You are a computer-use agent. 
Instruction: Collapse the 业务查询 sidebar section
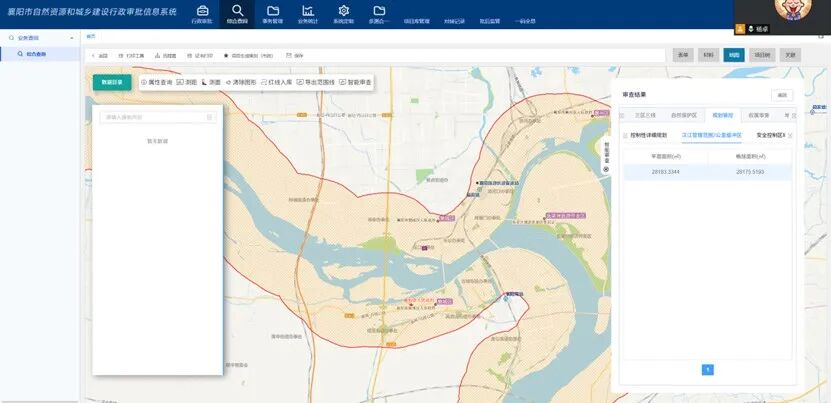(x=74, y=38)
